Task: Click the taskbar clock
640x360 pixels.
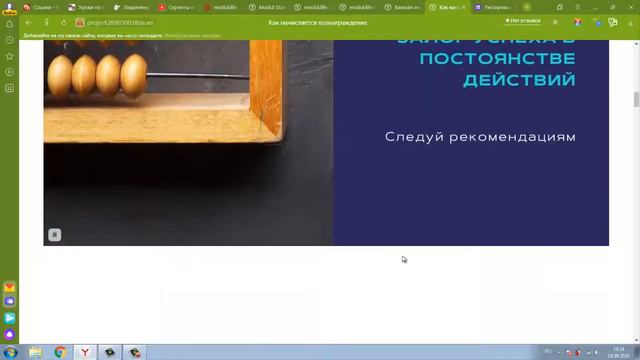Action: (x=618, y=352)
